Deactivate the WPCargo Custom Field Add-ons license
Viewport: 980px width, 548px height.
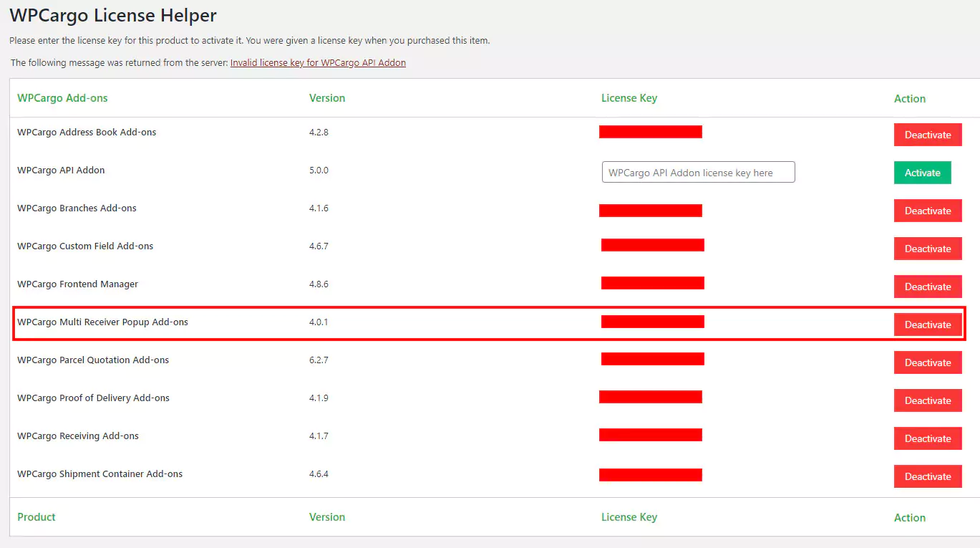click(927, 249)
